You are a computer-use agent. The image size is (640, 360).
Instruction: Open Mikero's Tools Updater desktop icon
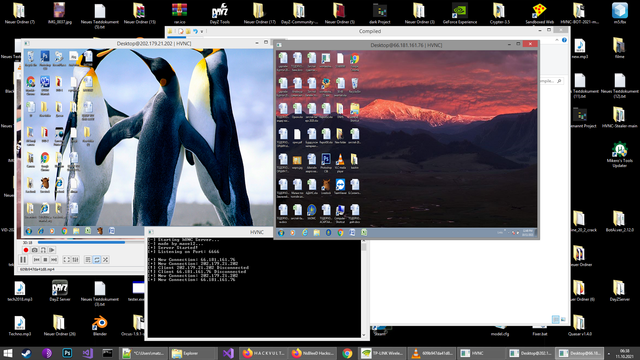point(620,155)
